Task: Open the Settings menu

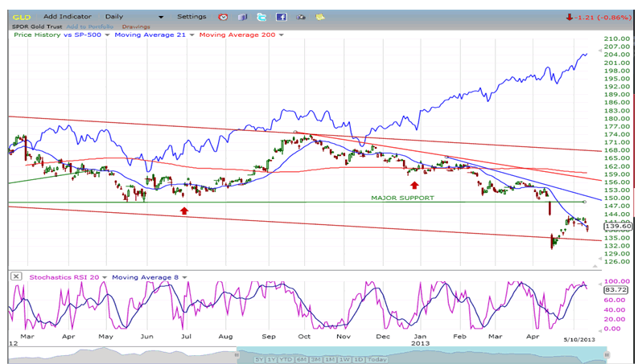Action: pos(191,17)
